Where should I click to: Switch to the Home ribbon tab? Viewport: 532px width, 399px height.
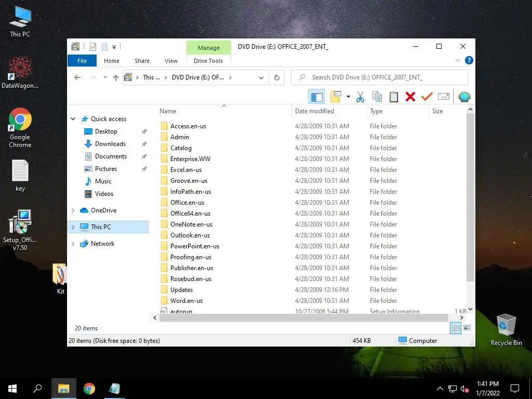tap(112, 61)
